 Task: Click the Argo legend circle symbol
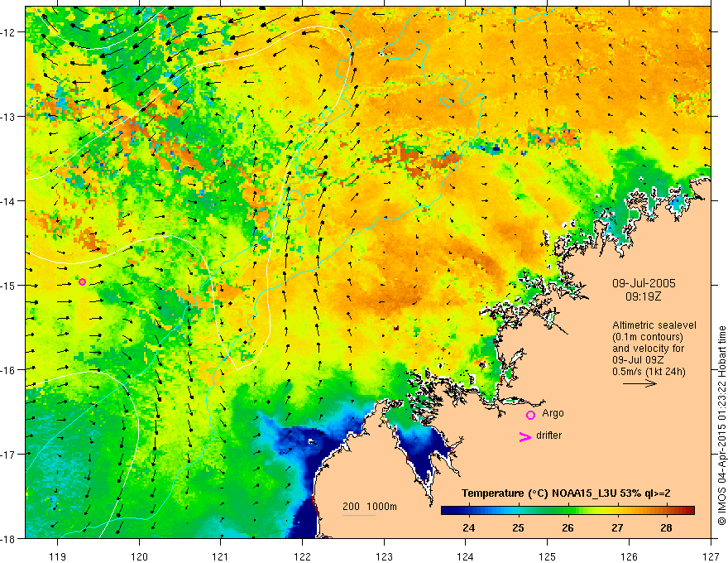click(x=530, y=415)
